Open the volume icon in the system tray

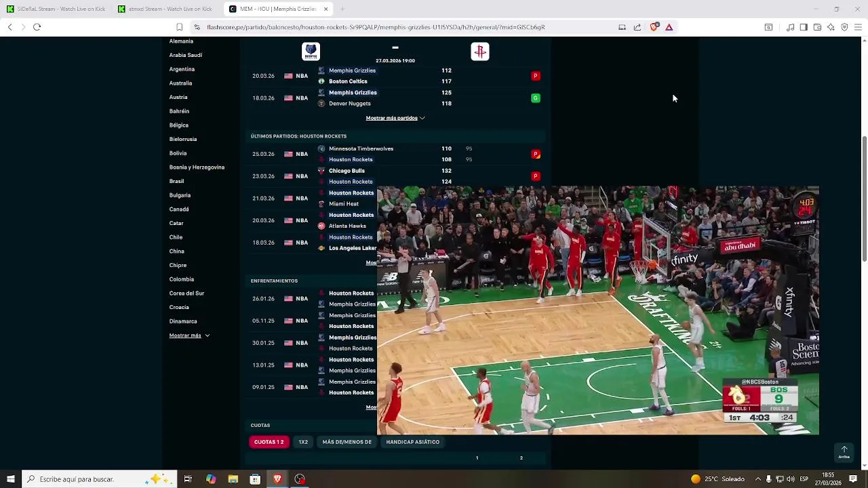tap(791, 479)
